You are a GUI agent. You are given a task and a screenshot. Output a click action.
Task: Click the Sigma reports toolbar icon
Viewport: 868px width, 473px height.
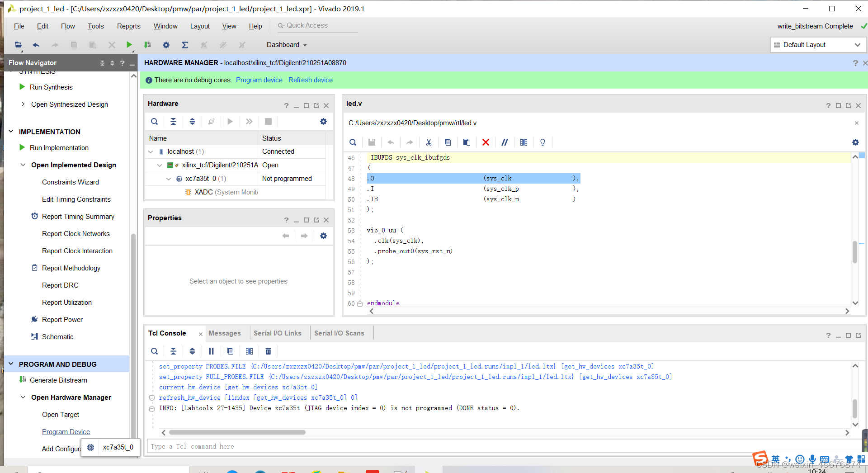click(x=184, y=45)
